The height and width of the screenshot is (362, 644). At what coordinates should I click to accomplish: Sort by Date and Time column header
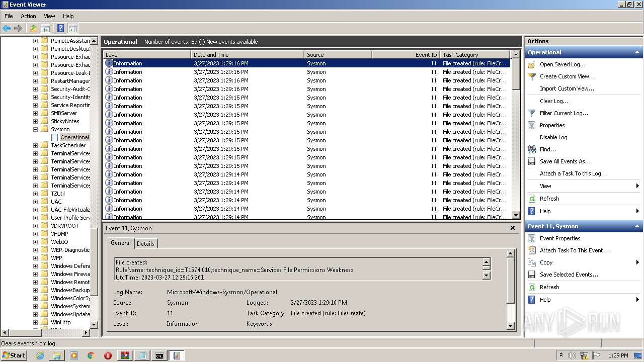248,54
